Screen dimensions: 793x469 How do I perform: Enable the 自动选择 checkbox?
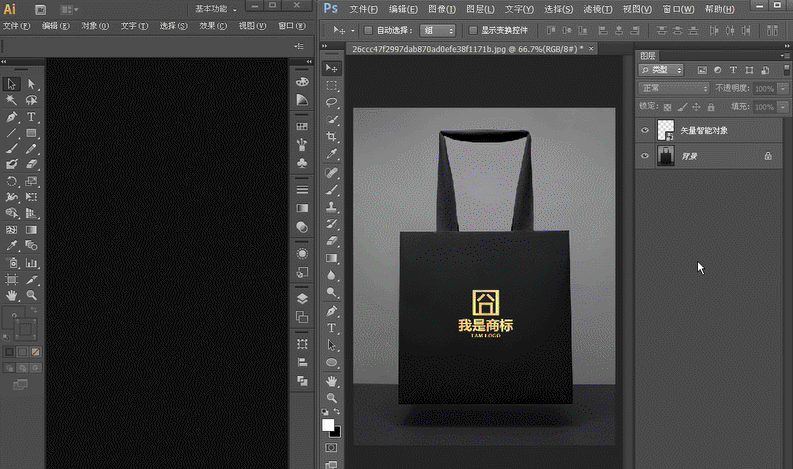click(x=368, y=30)
